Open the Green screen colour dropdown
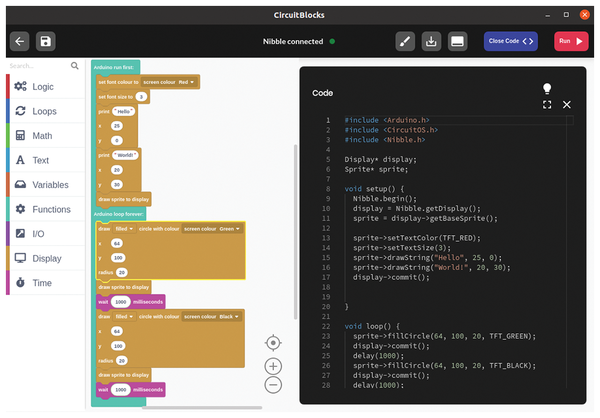The image size is (600, 418). (212, 229)
